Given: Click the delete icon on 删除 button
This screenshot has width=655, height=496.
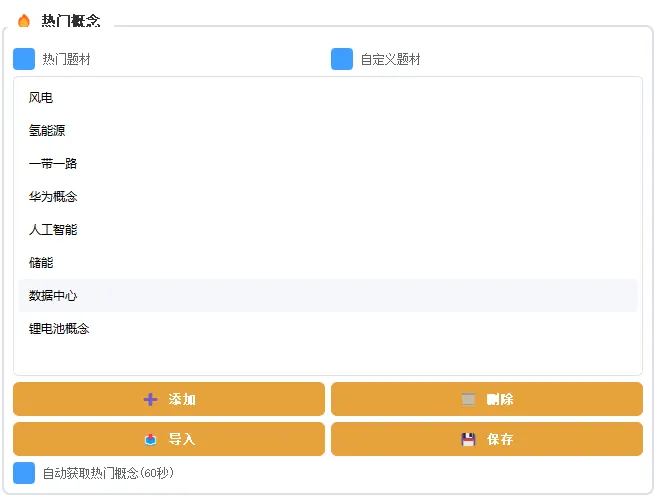Looking at the screenshot, I should (468, 399).
